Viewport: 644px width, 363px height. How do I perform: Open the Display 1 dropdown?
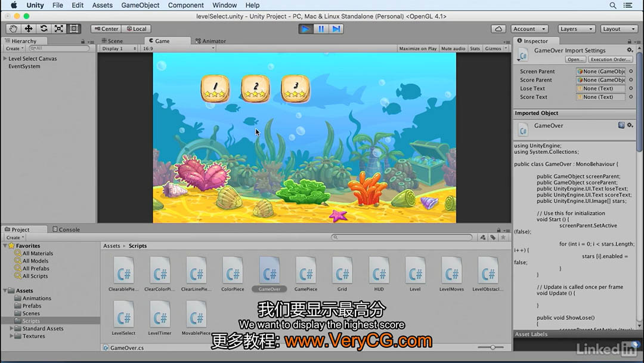(118, 48)
